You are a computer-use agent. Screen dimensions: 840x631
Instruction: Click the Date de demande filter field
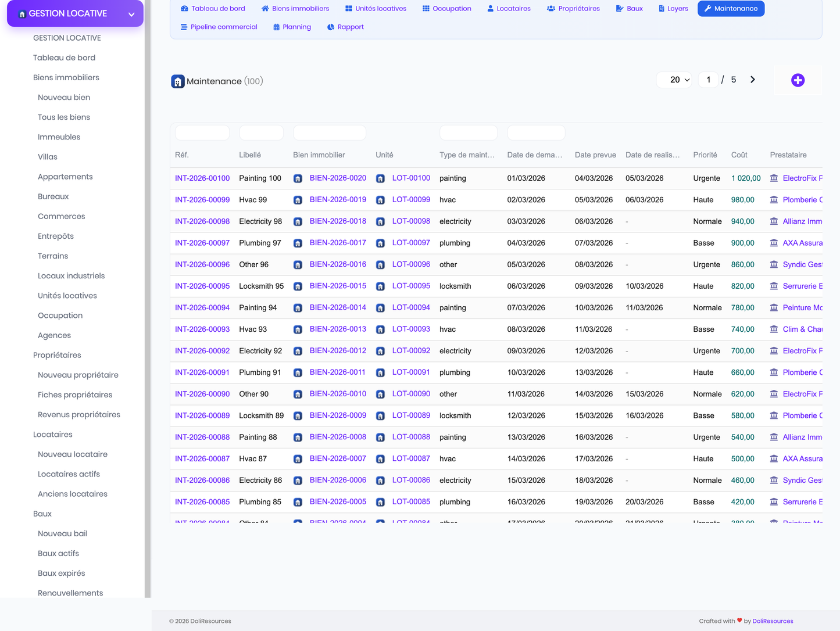tap(536, 132)
